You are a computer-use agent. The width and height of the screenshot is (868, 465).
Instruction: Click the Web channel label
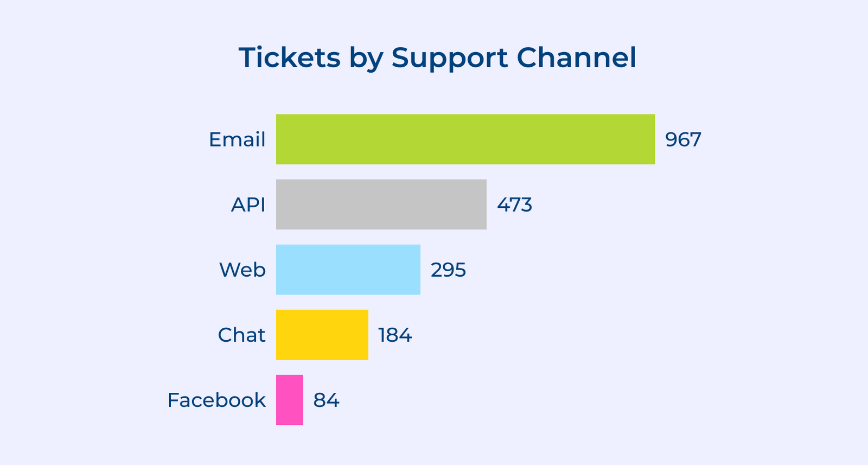click(242, 270)
